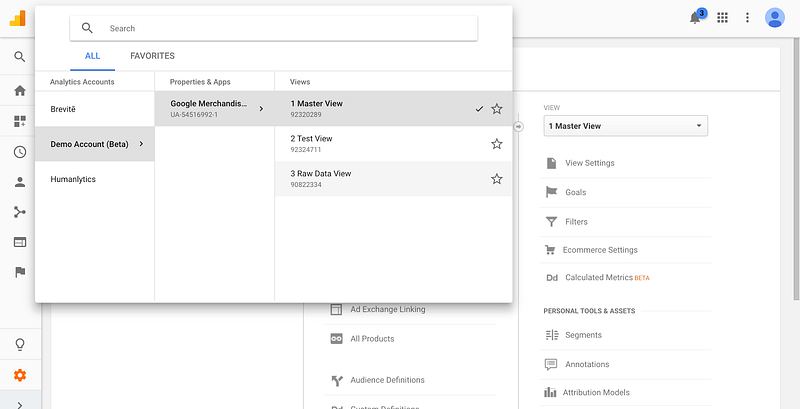Click the Ad Exchange Linking icon
Screen dimensions: 800x409
click(x=336, y=310)
